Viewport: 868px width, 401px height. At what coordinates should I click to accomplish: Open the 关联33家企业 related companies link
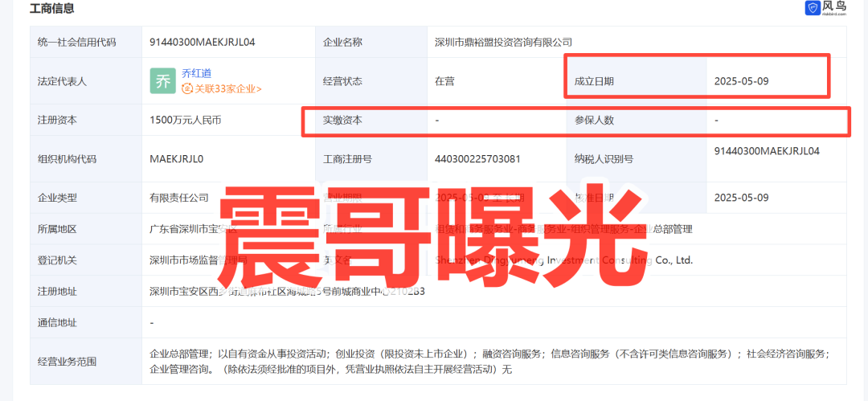(227, 89)
